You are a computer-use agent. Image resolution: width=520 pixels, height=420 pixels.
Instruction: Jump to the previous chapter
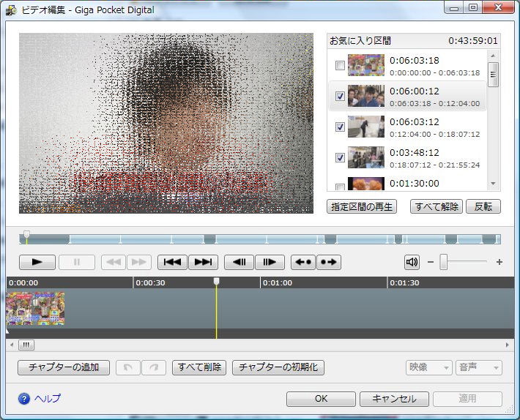point(172,262)
